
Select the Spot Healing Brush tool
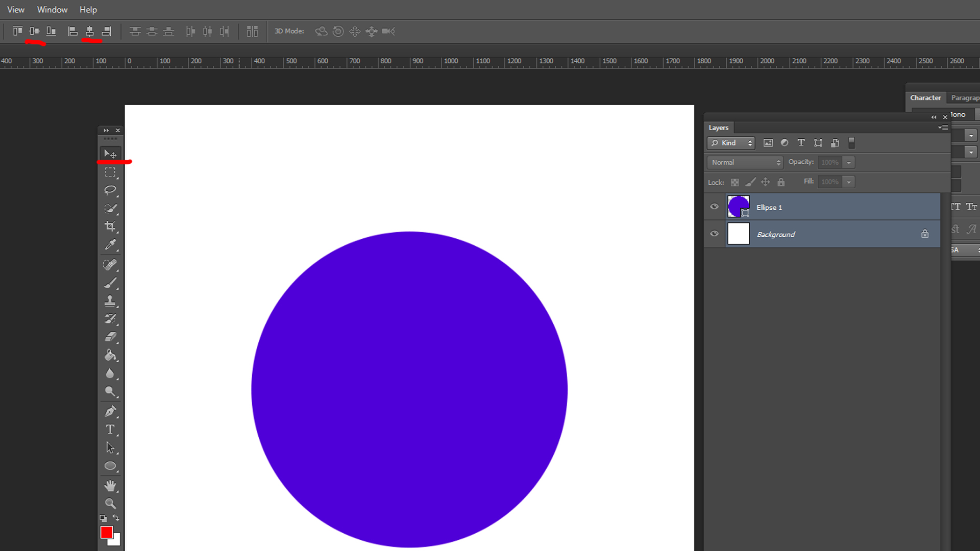click(110, 265)
